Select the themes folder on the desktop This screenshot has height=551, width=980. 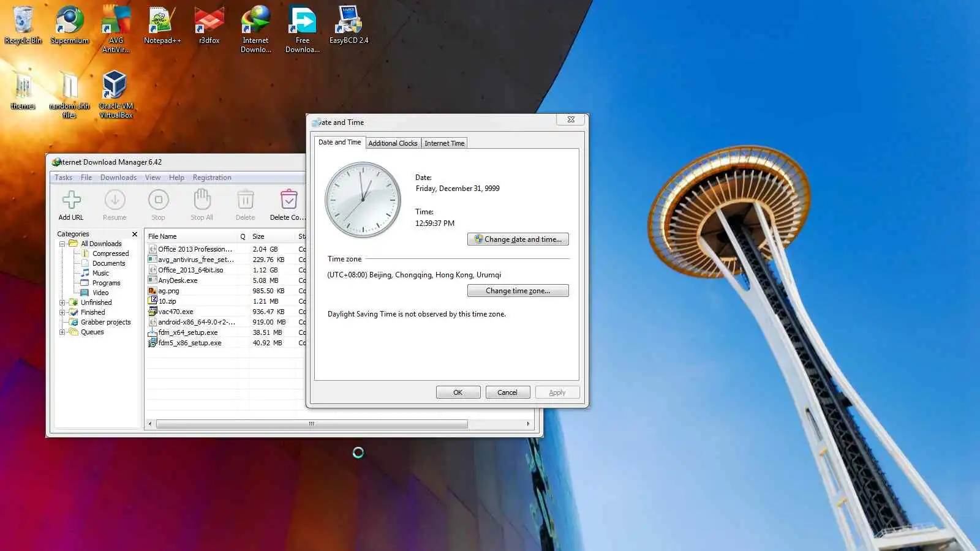(23, 91)
